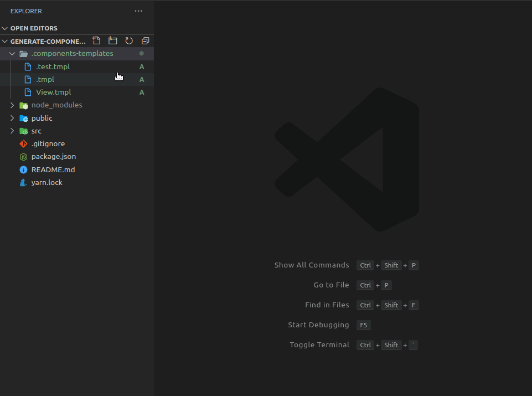
Task: Open the View.tmpl file
Action: pyautogui.click(x=54, y=92)
